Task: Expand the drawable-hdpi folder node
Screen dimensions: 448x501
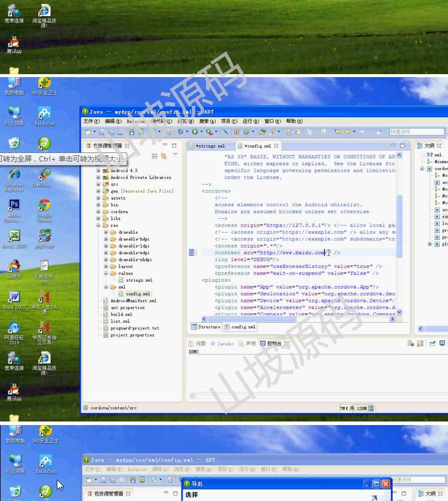Action: click(x=106, y=239)
